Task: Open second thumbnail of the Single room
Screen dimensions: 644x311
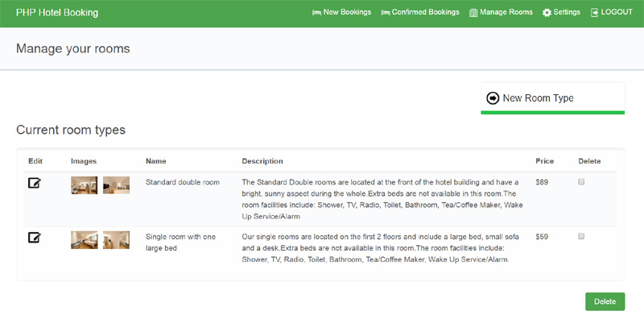Action: tap(116, 240)
